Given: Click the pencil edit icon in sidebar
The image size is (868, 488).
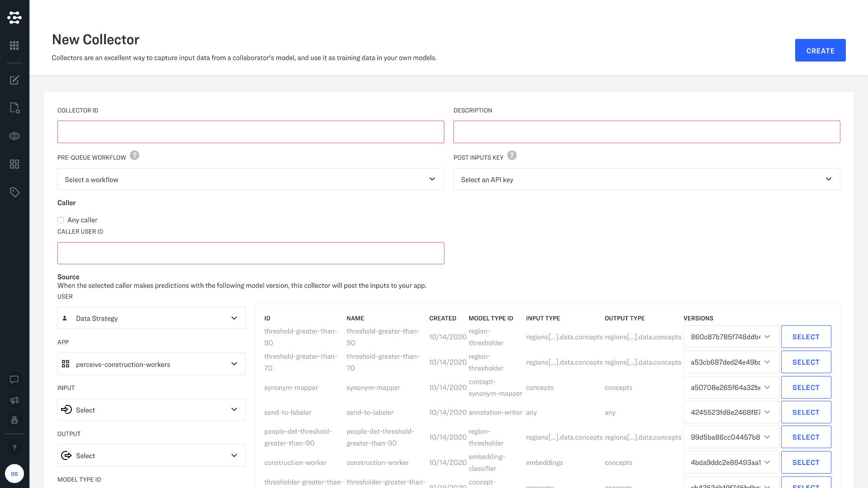Looking at the screenshot, I should [x=14, y=80].
